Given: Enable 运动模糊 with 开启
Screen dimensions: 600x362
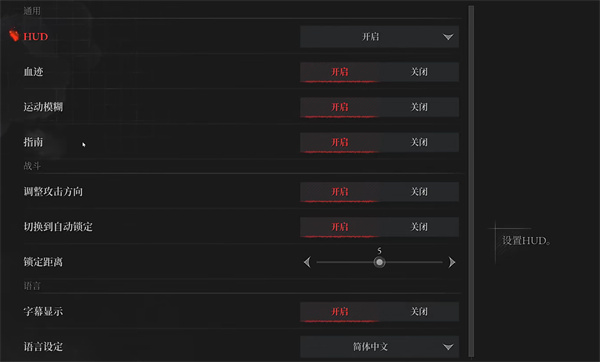Looking at the screenshot, I should coord(340,107).
